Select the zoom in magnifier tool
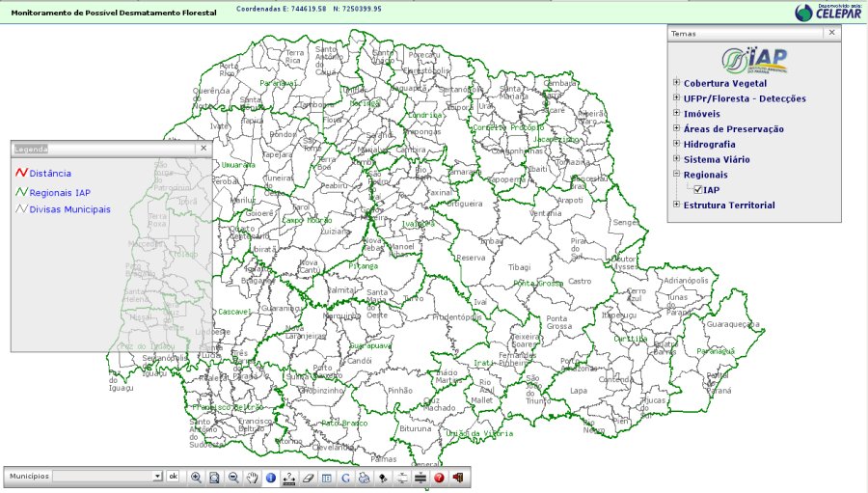This screenshot has height=493, width=868. tap(196, 477)
